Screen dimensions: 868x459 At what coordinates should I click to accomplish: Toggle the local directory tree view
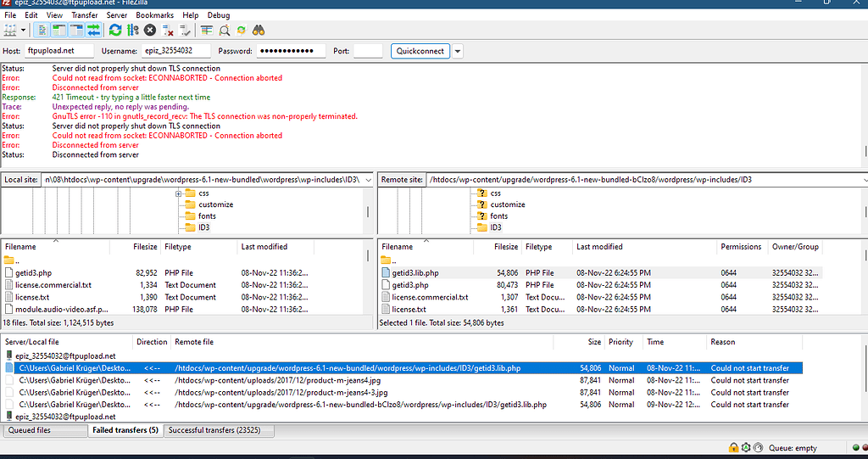[x=59, y=31]
